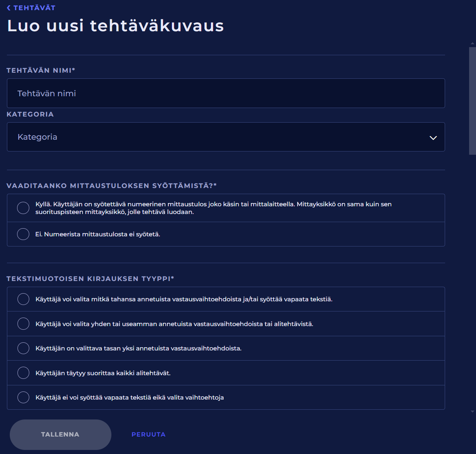Choose 'yhden tai useamman' answer options radio
This screenshot has width=476, height=454.
[23, 324]
